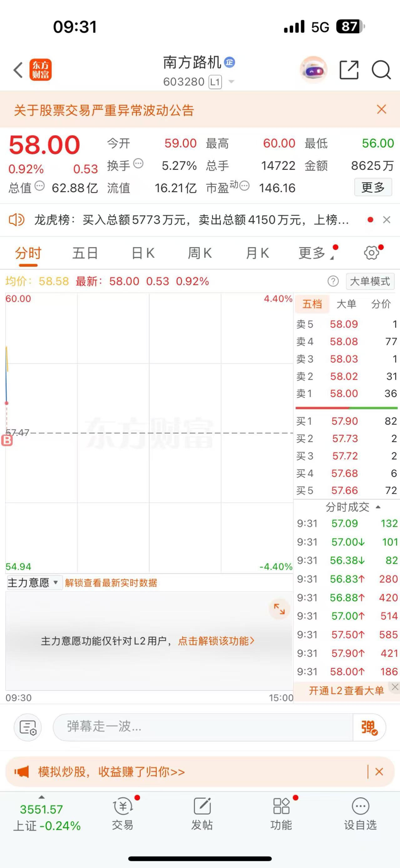Tap the L1 level badge
The height and width of the screenshot is (868, 400).
point(215,82)
